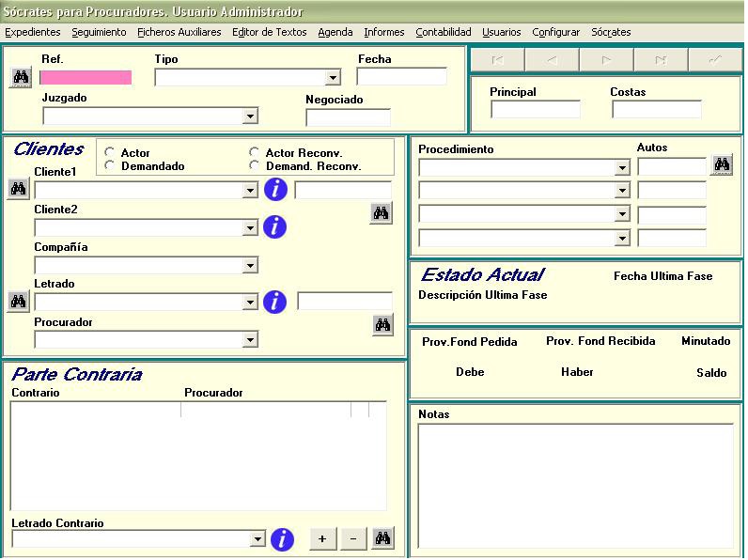Screen dimensions: 748x560
Task: Click binoculars search icon beside Letrado dropdown
Action: coord(18,302)
